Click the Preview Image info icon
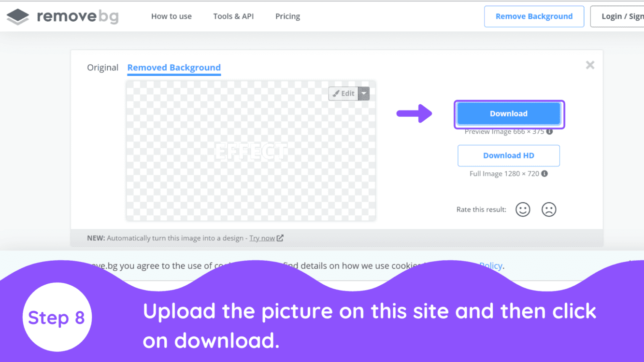The height and width of the screenshot is (362, 644). 549,131
